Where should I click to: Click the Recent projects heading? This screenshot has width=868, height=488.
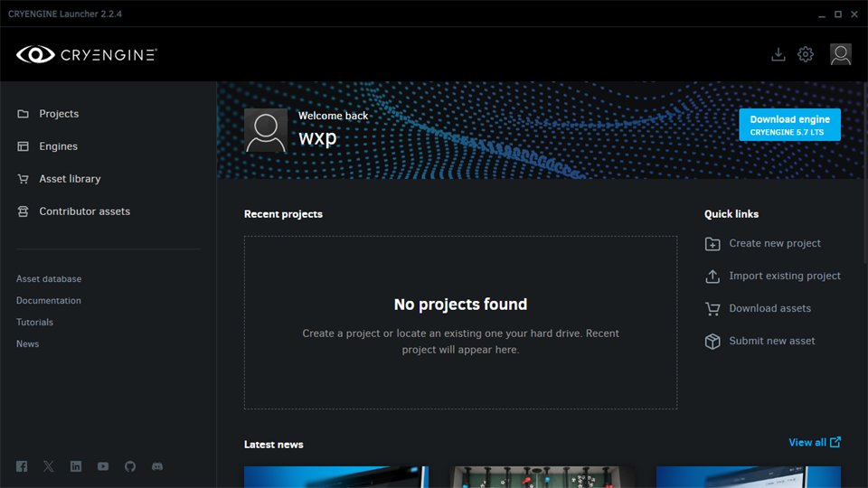(283, 214)
